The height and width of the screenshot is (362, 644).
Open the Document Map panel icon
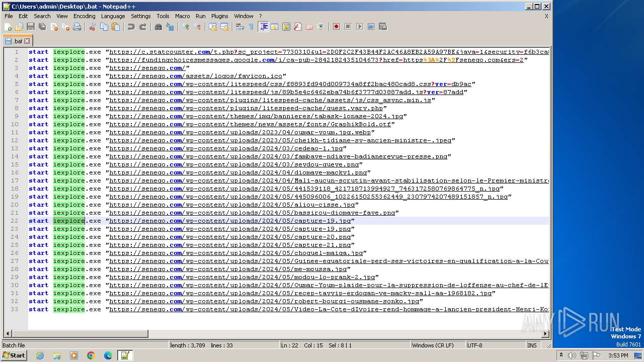coord(286,27)
